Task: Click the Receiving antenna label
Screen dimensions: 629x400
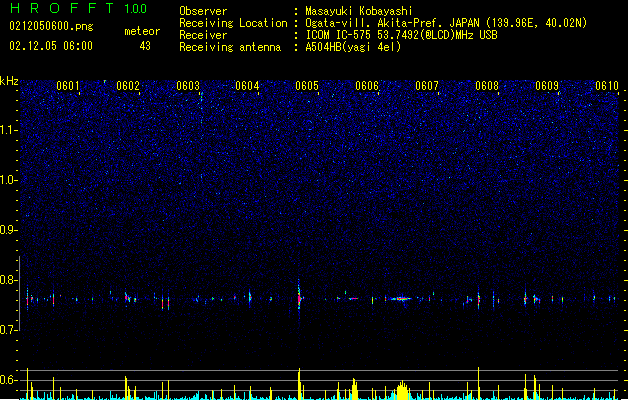Action: [x=230, y=47]
